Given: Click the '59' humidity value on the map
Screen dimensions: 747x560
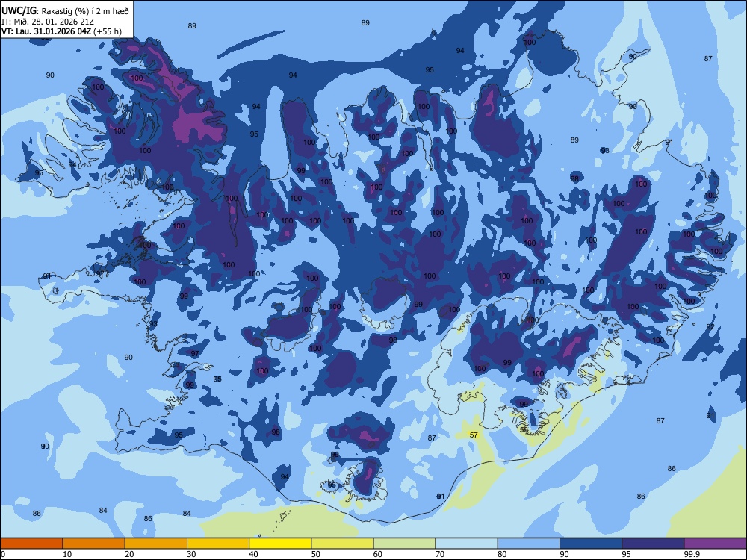Looking at the screenshot, I should coord(524,429).
